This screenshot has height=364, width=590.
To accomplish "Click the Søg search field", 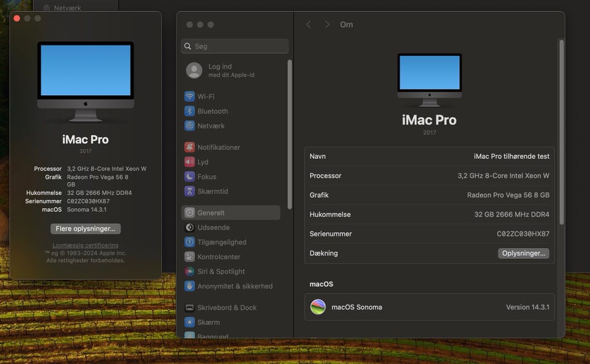I will pyautogui.click(x=235, y=47).
